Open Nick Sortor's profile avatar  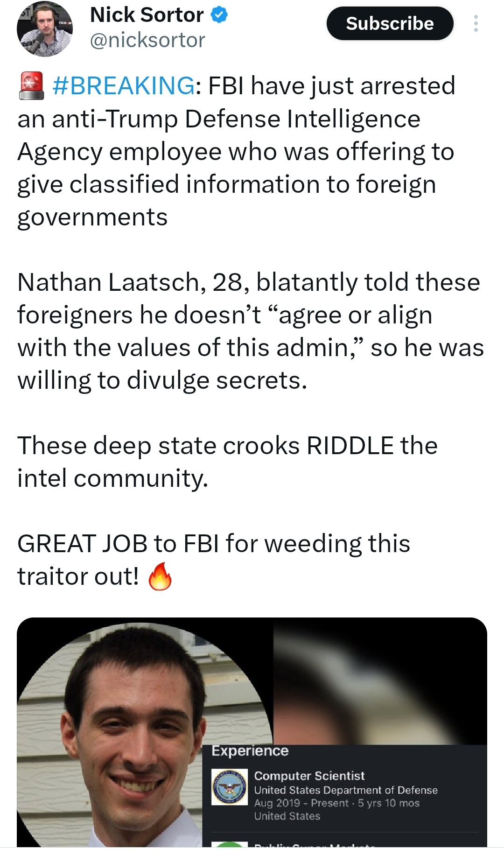tap(44, 29)
